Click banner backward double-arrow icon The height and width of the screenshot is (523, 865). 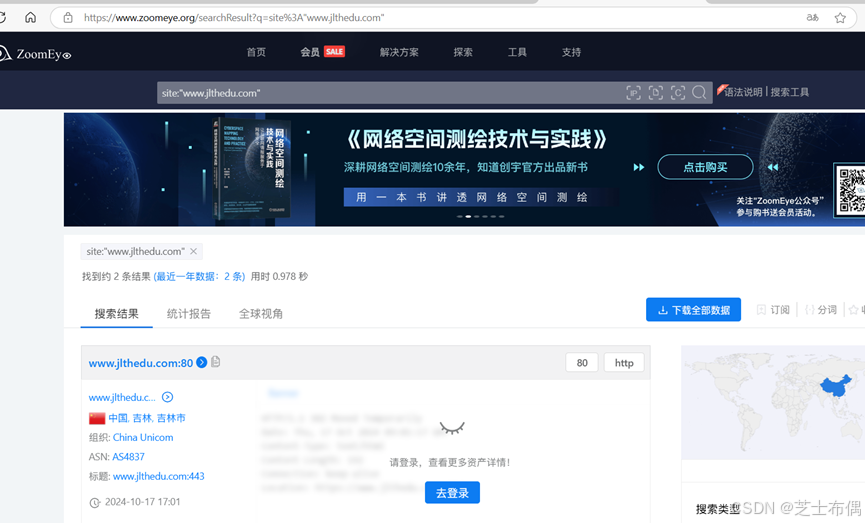(x=773, y=167)
